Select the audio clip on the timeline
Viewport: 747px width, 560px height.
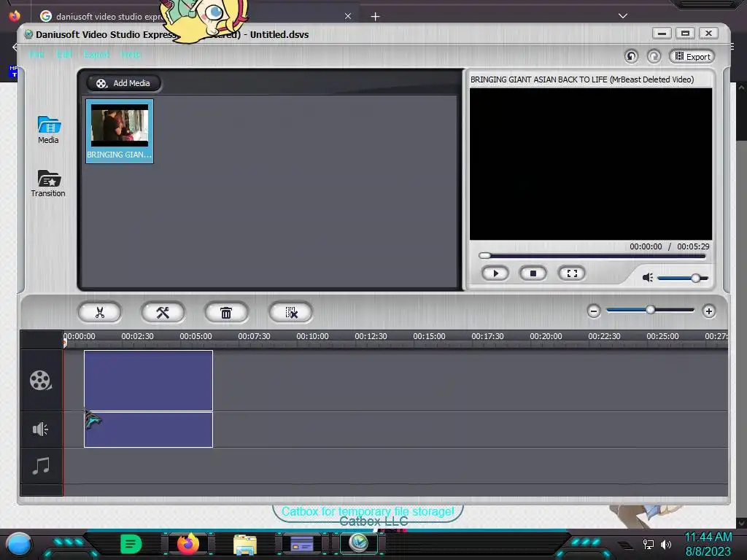click(x=148, y=429)
